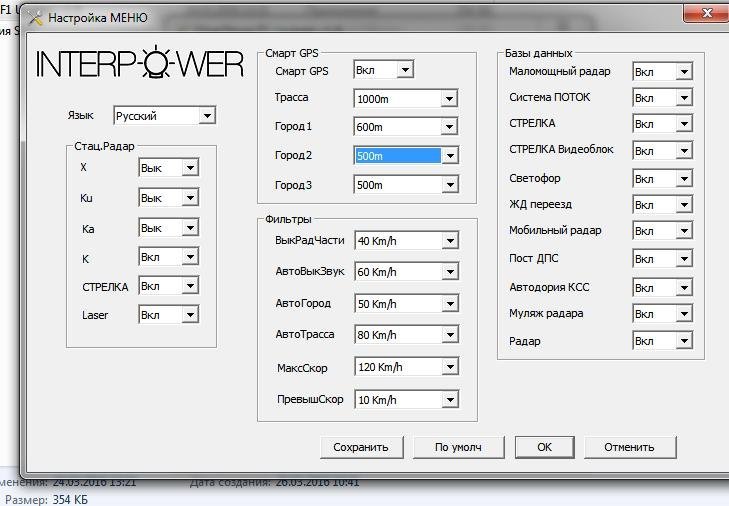Click the INTERPOWER logo
The width and height of the screenshot is (729, 506).
tap(140, 64)
